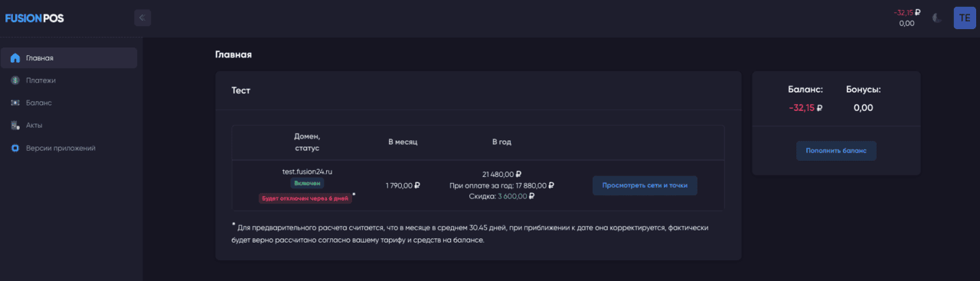Click the Бонусы: label in side card
Viewport: 980px width, 281px height.
[x=863, y=90]
